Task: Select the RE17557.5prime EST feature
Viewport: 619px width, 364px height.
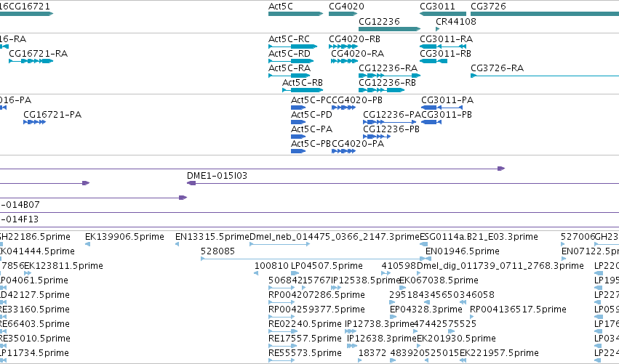Action: (281, 347)
